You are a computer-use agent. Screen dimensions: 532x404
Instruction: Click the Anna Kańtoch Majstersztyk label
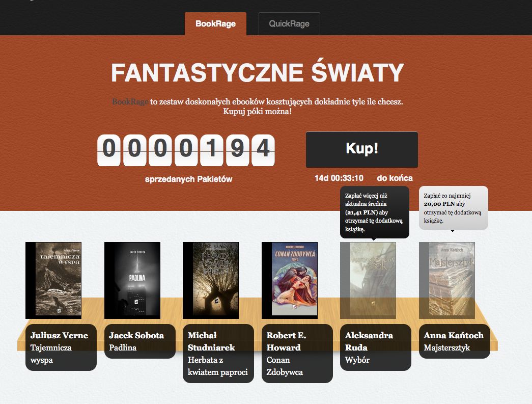point(455,341)
